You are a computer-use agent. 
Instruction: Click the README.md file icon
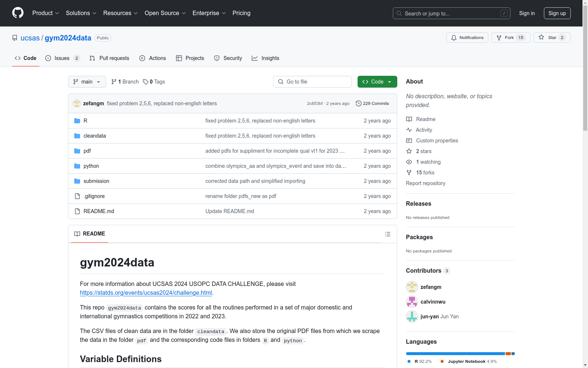click(77, 211)
